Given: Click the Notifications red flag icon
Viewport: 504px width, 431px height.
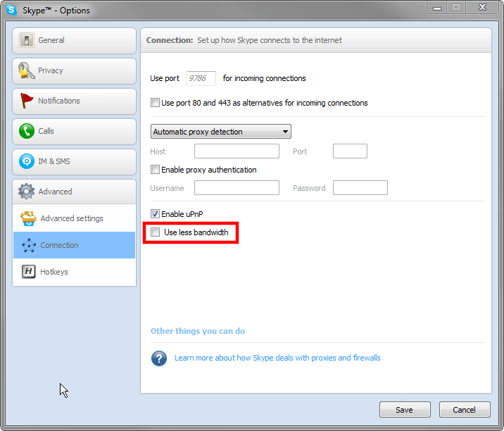Looking at the screenshot, I should 27,101.
